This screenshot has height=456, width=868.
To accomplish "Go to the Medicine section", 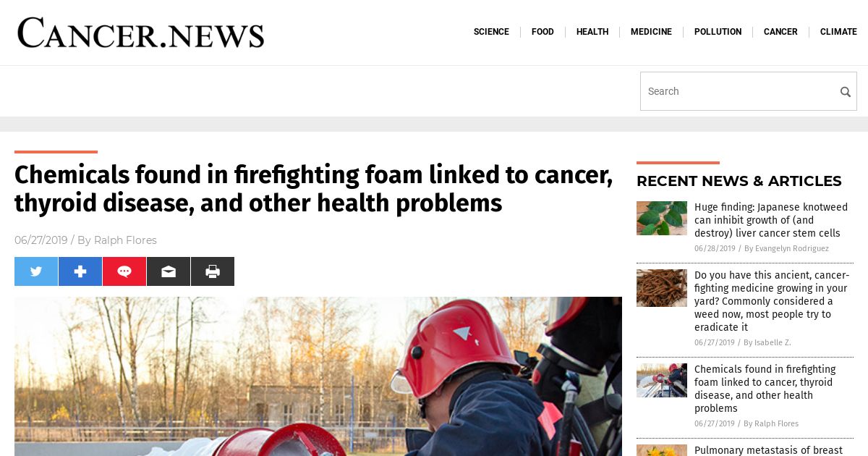I will click(x=651, y=32).
